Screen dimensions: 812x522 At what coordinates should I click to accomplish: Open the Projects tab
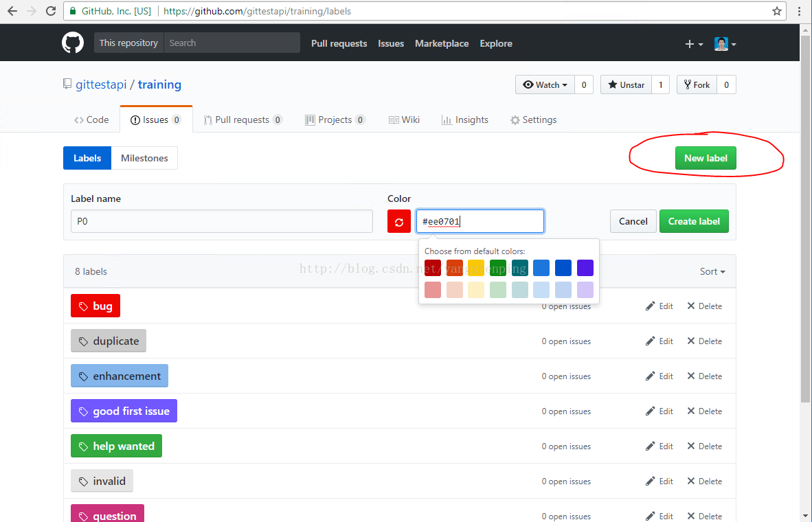click(x=335, y=120)
